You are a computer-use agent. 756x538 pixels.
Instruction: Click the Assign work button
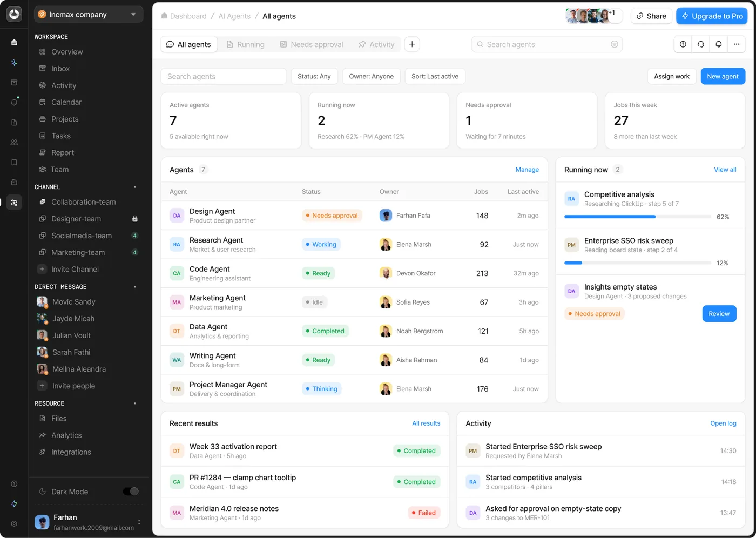tap(672, 76)
